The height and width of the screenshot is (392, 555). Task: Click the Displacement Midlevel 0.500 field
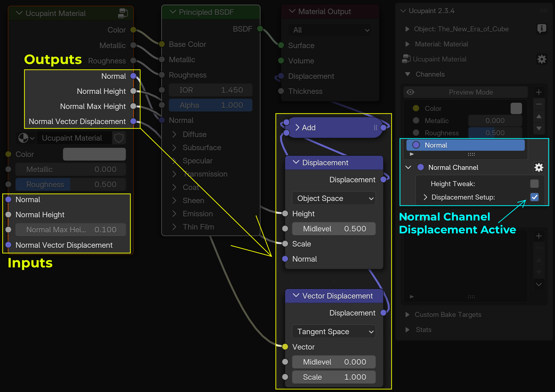pyautogui.click(x=334, y=229)
